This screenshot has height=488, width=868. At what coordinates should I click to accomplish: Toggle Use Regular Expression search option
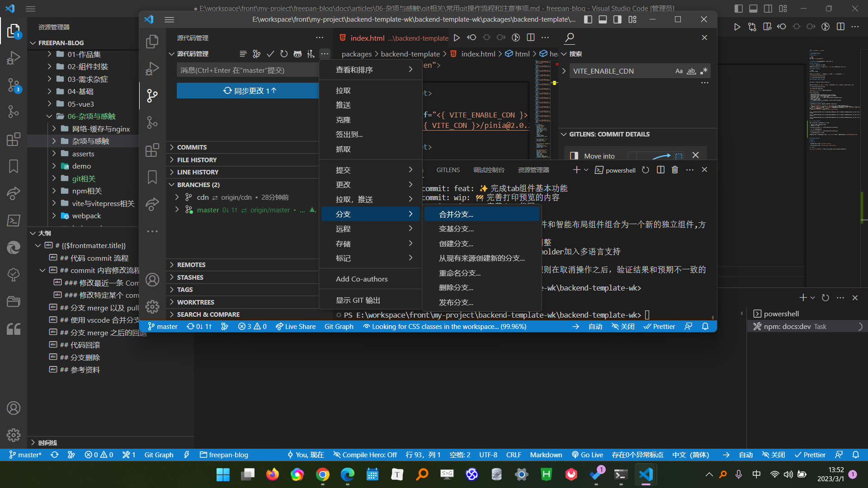[x=703, y=71]
